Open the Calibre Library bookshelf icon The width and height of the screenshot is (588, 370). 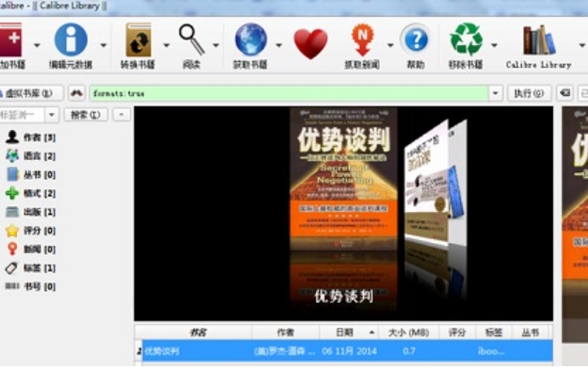click(x=539, y=40)
